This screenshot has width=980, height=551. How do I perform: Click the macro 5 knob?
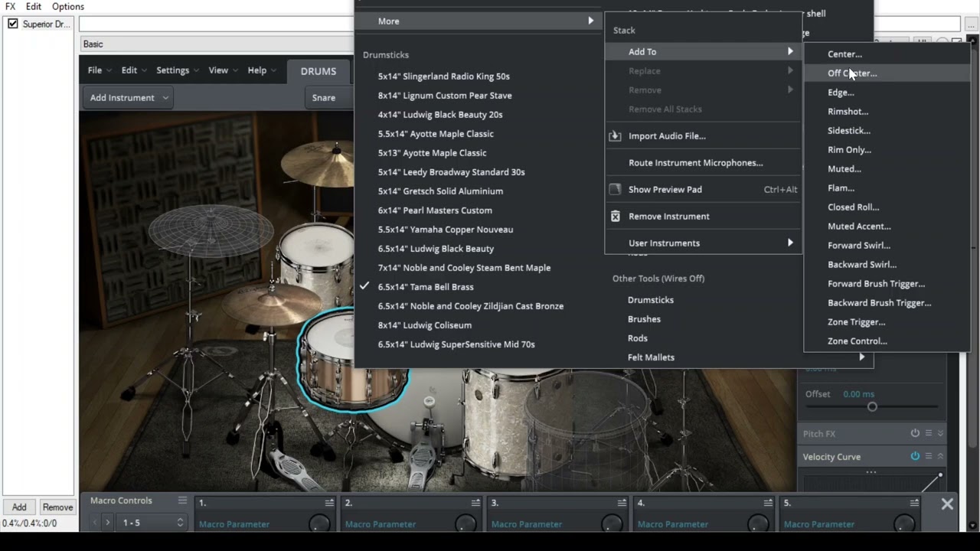904,523
